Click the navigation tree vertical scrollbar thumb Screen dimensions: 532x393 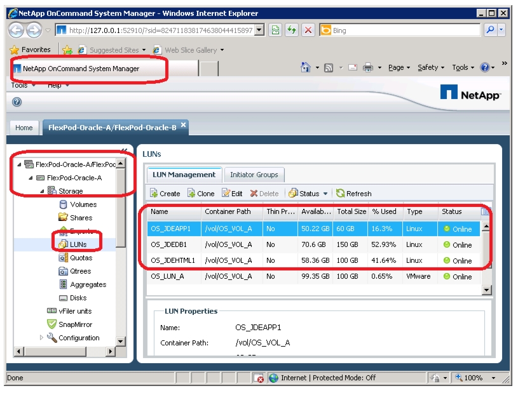point(120,208)
